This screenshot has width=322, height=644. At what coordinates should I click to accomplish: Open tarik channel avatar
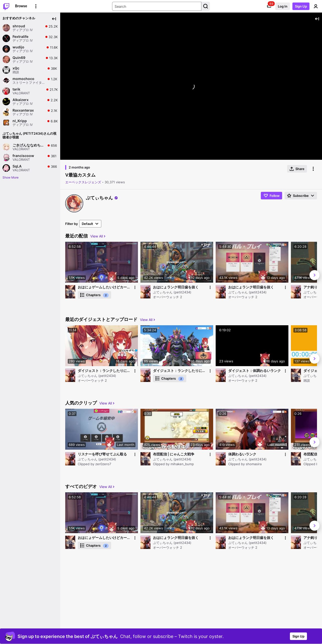click(6, 91)
